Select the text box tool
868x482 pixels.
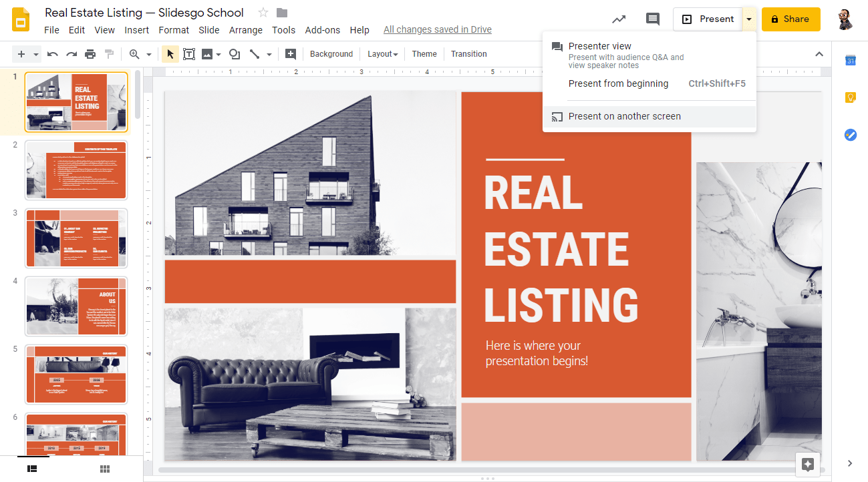click(188, 53)
